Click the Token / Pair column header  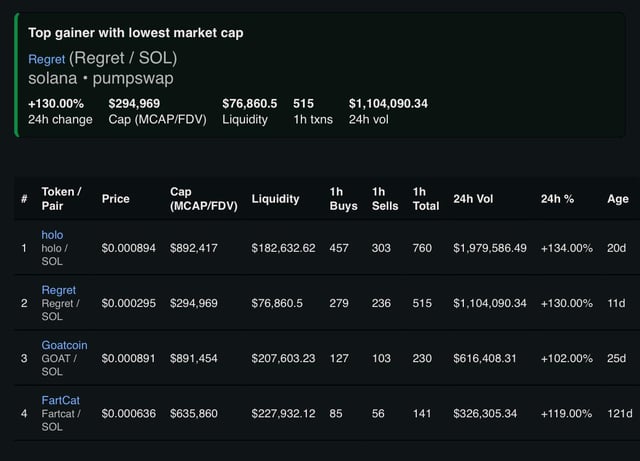(61, 199)
